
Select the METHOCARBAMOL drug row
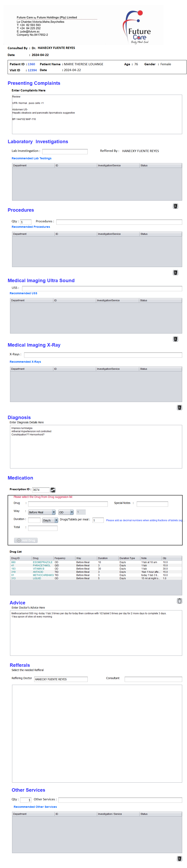[43, 575]
